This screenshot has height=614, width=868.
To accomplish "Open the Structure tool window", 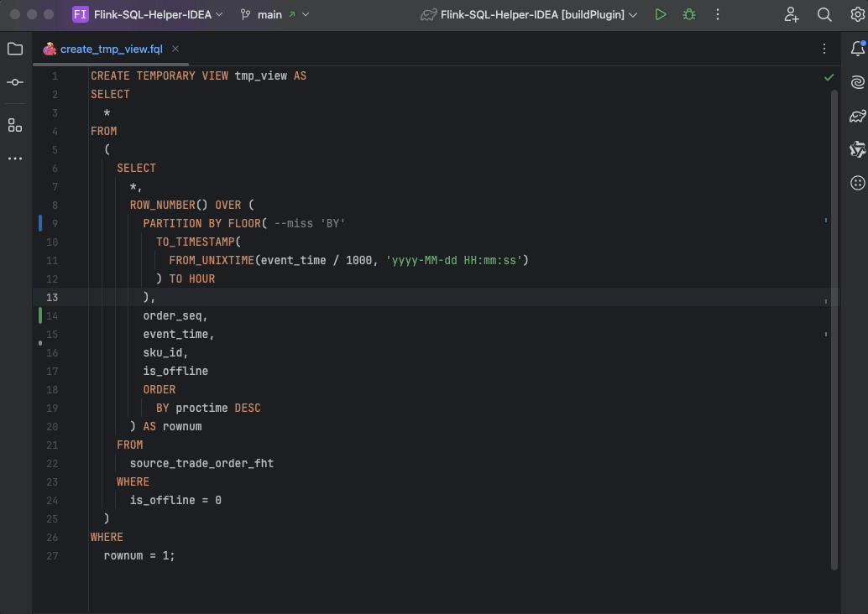I will click(x=15, y=125).
